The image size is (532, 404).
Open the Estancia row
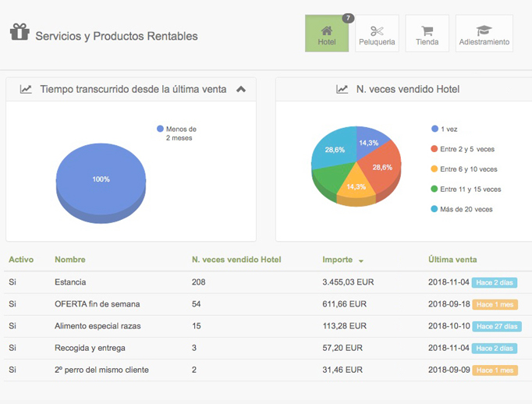pyautogui.click(x=70, y=282)
